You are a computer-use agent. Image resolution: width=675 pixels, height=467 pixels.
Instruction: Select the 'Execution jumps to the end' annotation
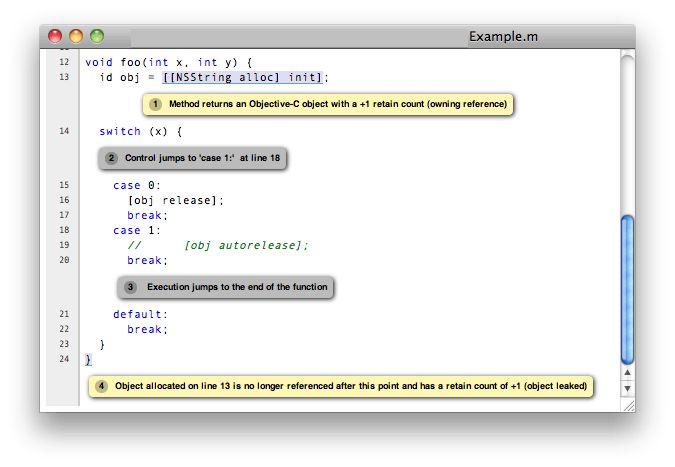pyautogui.click(x=226, y=287)
